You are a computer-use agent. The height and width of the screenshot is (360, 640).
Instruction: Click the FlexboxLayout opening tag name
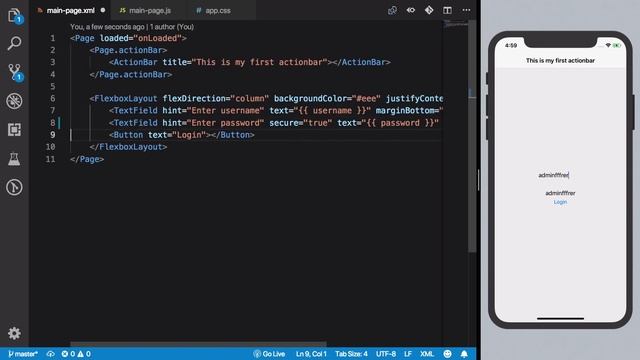tap(126, 98)
